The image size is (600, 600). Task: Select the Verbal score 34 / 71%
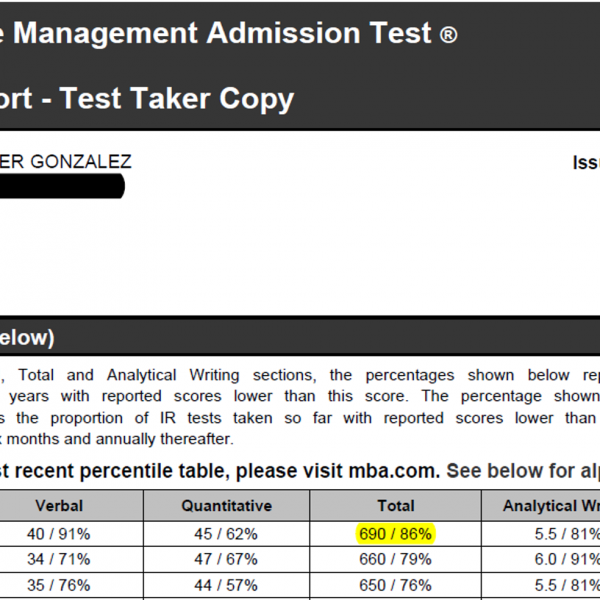click(59, 559)
